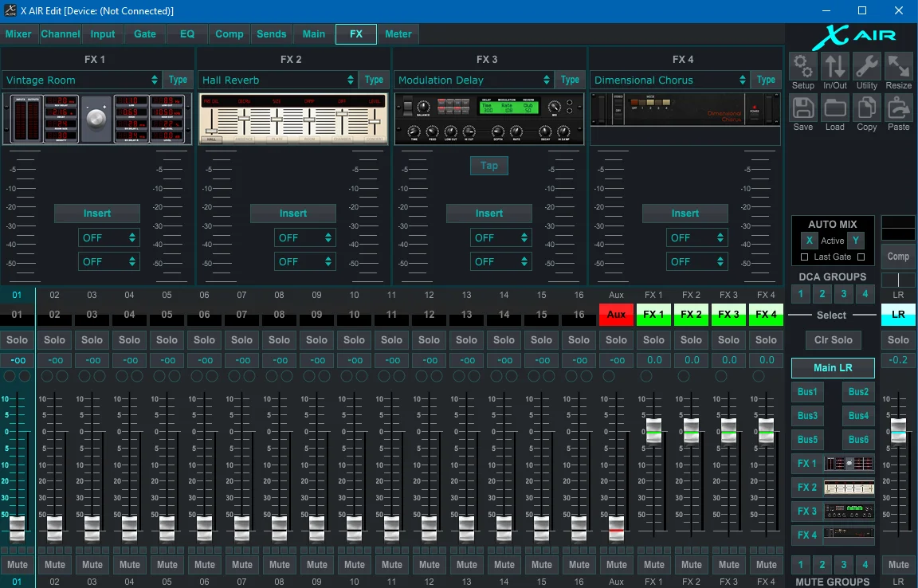Click the Copy pages icon
Screen dimensions: 918x588
click(867, 108)
